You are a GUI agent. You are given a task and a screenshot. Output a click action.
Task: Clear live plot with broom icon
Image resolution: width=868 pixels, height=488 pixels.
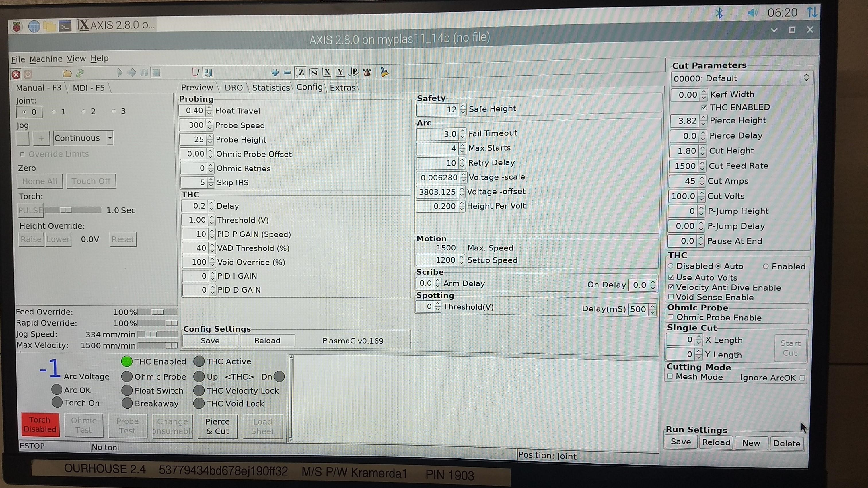point(384,72)
